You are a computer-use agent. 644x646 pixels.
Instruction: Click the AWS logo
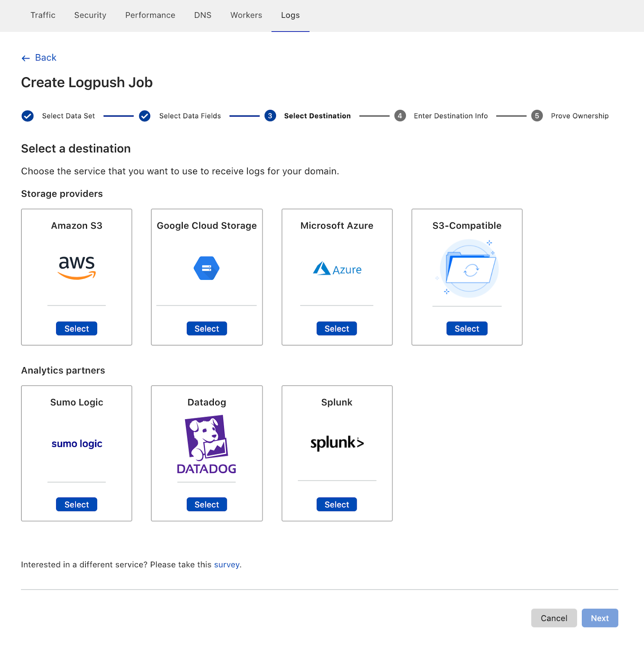77,268
